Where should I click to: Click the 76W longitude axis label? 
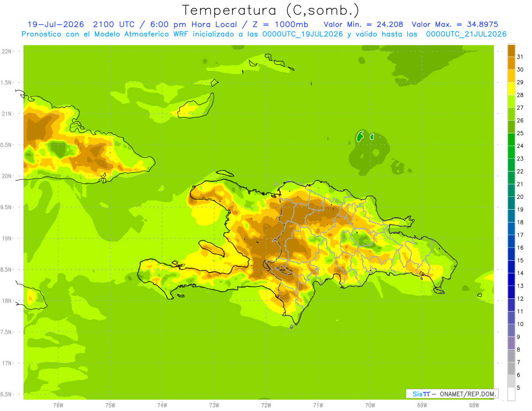pos(58,405)
